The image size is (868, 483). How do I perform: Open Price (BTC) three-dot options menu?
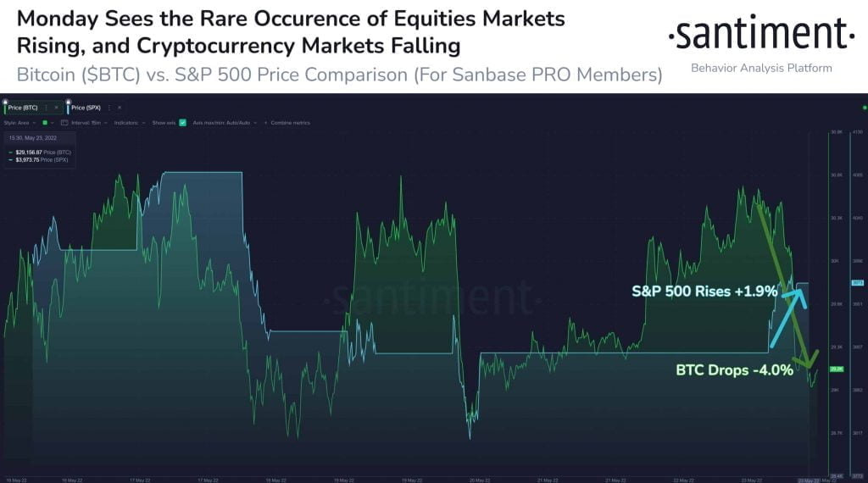click(45, 108)
